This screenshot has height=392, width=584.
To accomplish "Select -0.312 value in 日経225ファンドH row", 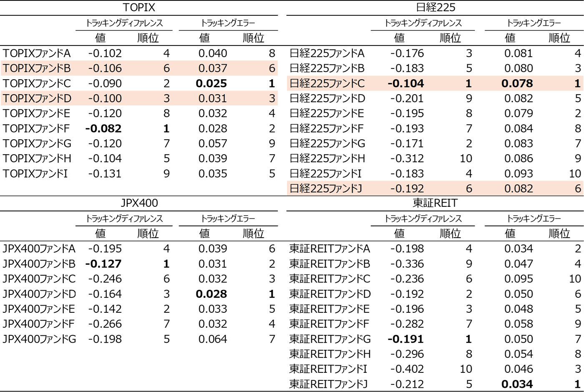I will [407, 158].
